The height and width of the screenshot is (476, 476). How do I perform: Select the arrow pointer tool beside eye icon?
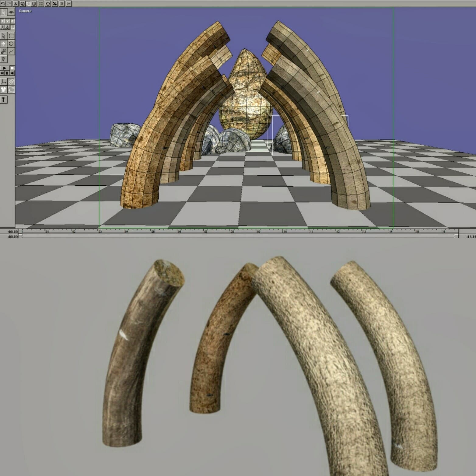click(3, 12)
